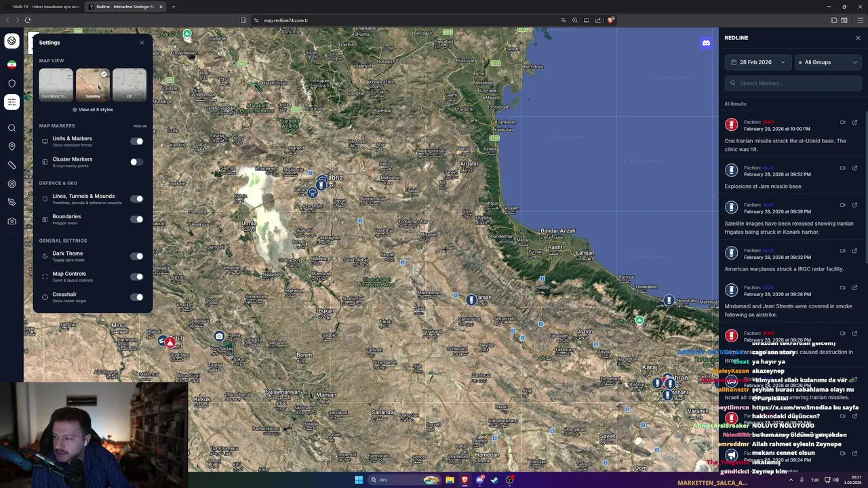Open external link on IRGC radar facility event
This screenshot has height=488, width=868.
click(x=854, y=251)
